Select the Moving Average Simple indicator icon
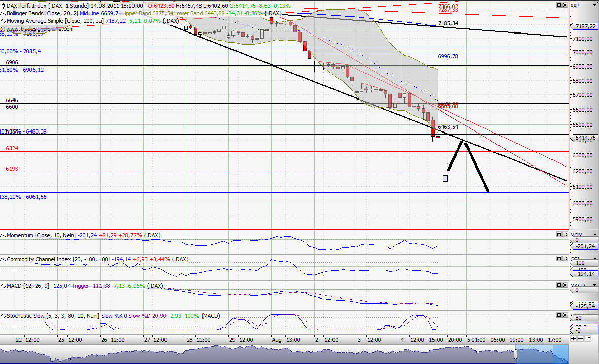 pos(3,21)
